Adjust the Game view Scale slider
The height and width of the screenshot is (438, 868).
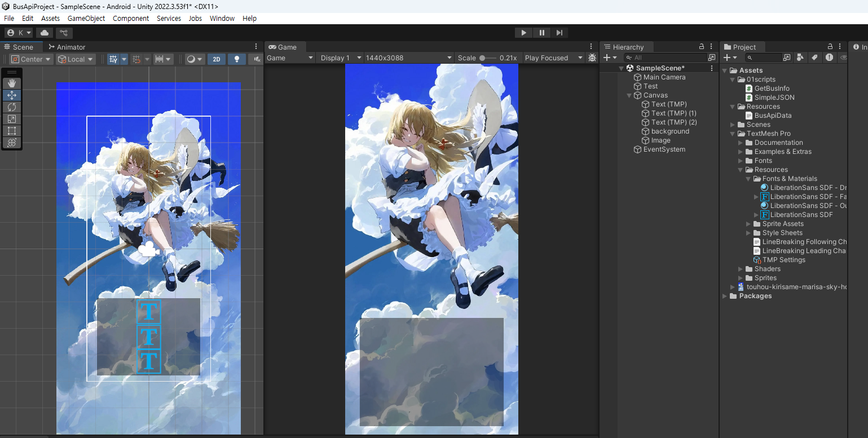point(488,57)
